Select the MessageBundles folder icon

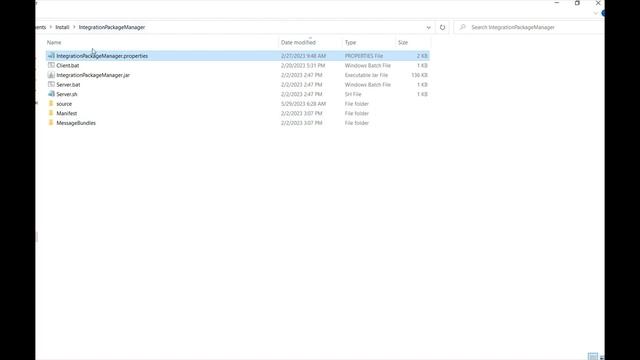[x=51, y=123]
